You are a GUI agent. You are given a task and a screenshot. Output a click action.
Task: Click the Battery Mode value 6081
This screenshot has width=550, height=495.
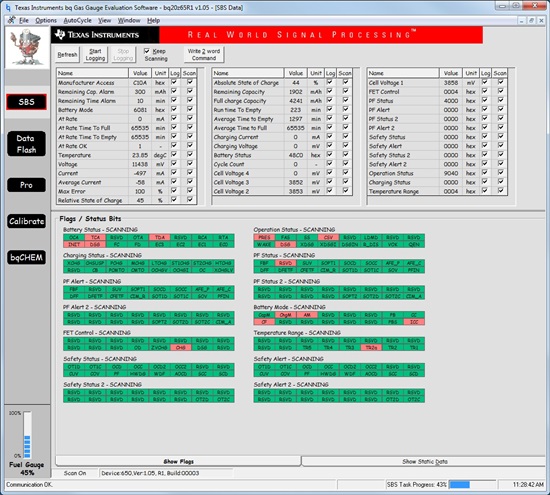coord(140,110)
